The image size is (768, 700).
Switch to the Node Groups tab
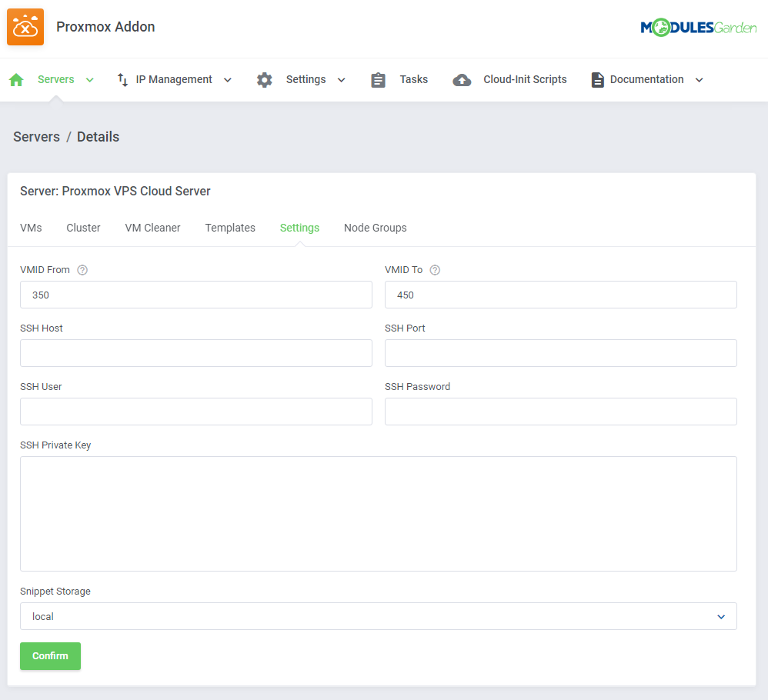click(x=376, y=228)
